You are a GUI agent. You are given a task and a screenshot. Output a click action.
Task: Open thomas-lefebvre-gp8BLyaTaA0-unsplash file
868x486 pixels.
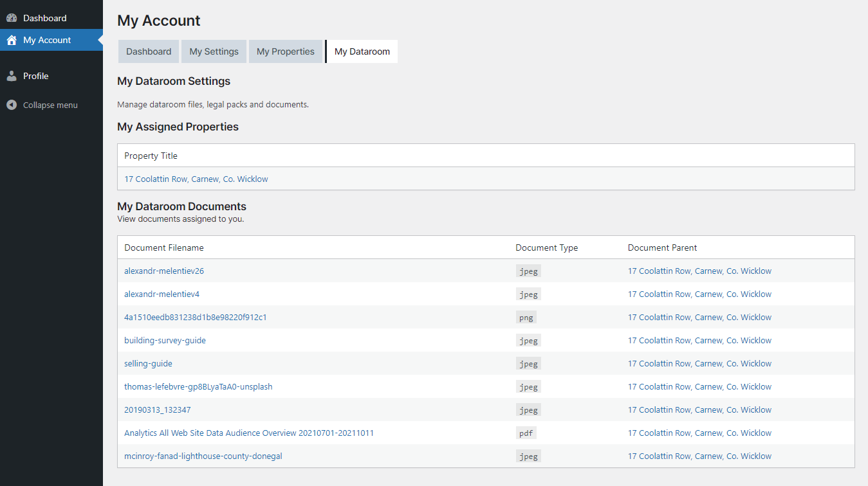198,387
